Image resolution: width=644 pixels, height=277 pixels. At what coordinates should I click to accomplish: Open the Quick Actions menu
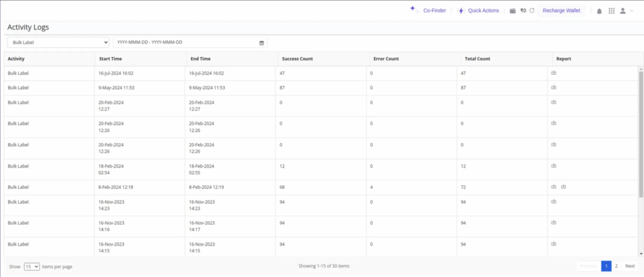coord(479,11)
